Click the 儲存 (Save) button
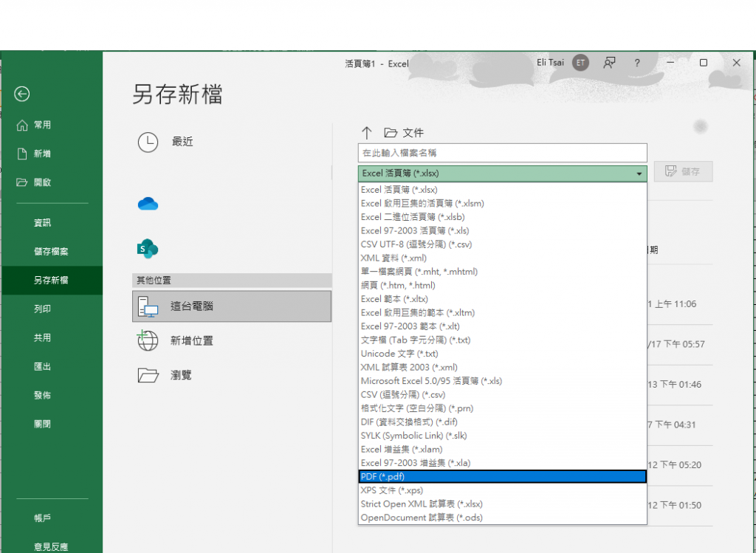 pos(683,171)
